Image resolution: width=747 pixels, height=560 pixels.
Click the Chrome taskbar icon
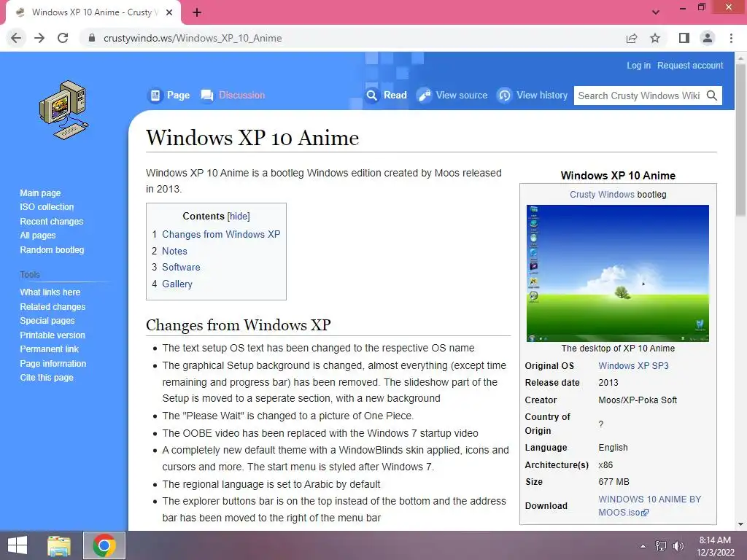(104, 545)
